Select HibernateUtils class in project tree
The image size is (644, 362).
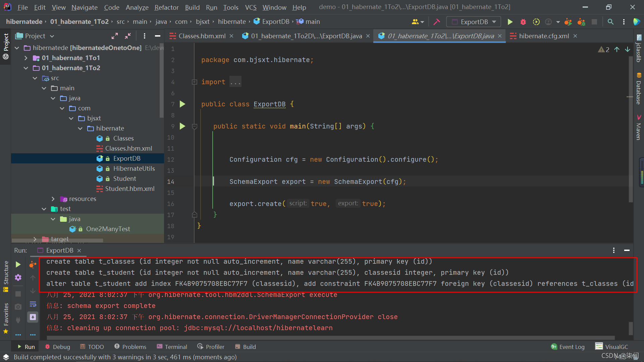click(134, 169)
